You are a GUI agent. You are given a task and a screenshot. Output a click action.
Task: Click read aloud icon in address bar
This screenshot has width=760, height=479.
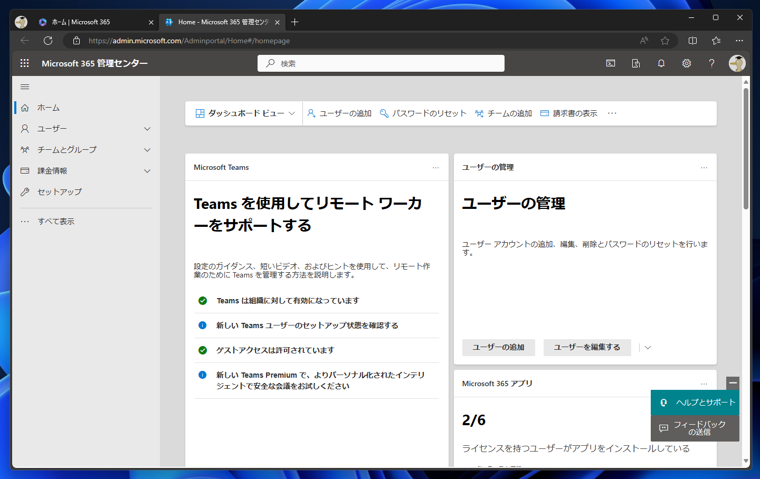644,41
